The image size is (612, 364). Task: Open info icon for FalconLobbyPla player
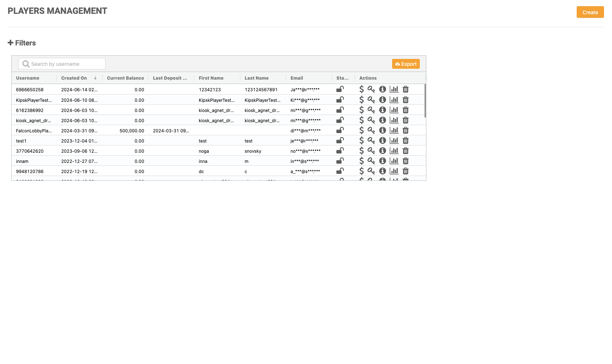[382, 130]
